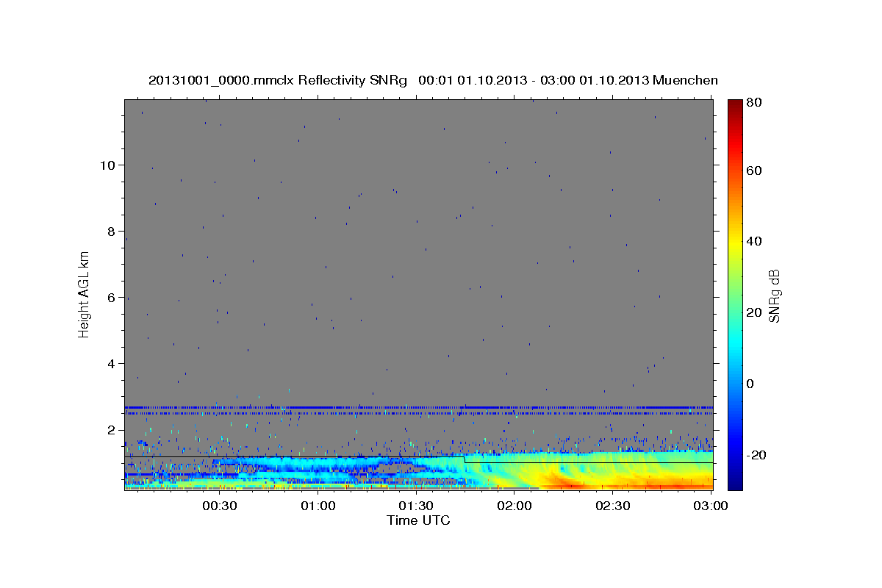This screenshot has width=882, height=588.
Task: Click the 'Height AGL km' y-axis label
Action: click(85, 294)
